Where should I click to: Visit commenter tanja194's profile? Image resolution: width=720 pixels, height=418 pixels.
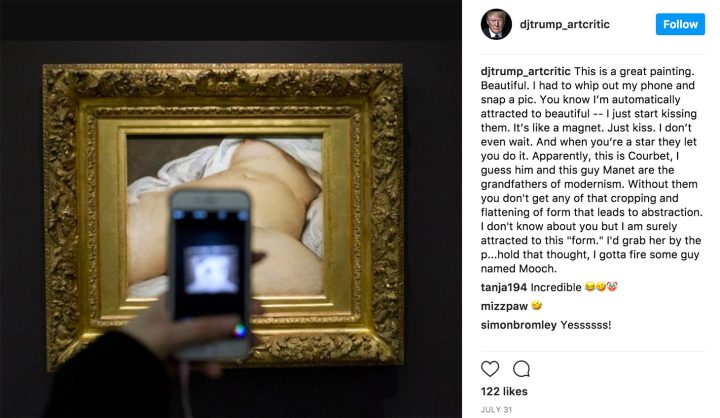coord(503,288)
